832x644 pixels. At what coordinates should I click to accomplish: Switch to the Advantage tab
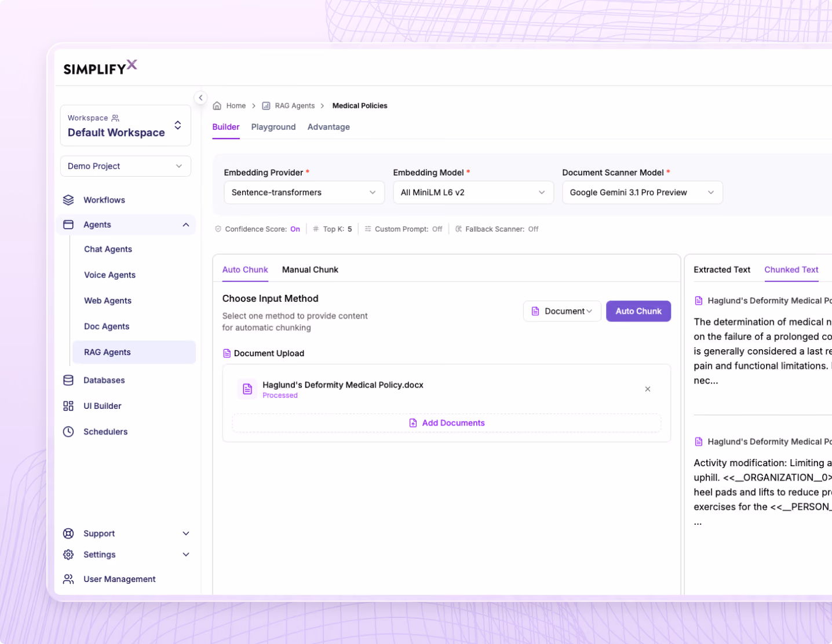click(x=329, y=127)
